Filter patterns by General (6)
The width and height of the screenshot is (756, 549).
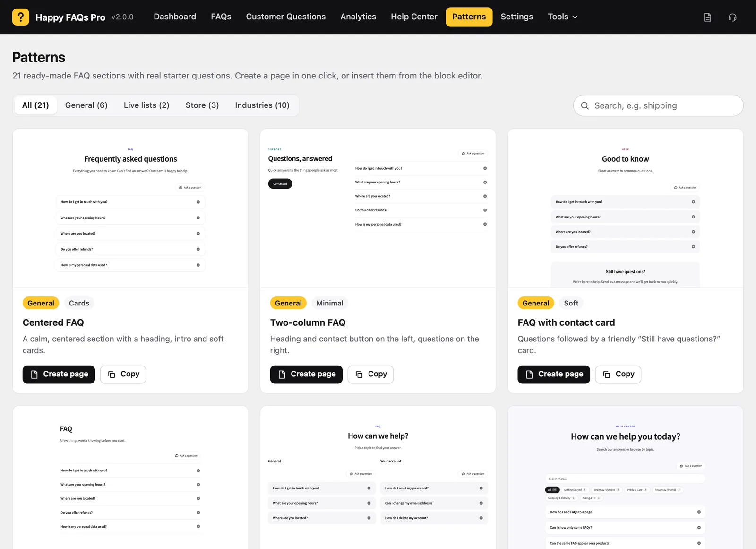(x=86, y=105)
